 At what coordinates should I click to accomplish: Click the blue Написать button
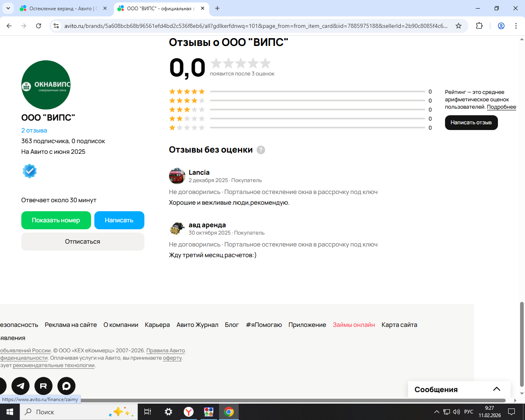click(119, 220)
